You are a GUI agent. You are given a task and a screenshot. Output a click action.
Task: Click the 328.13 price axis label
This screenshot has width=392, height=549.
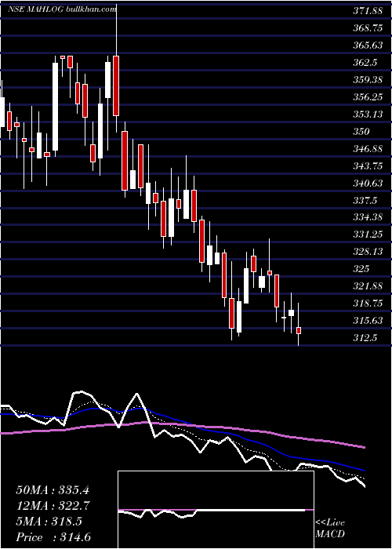point(368,251)
